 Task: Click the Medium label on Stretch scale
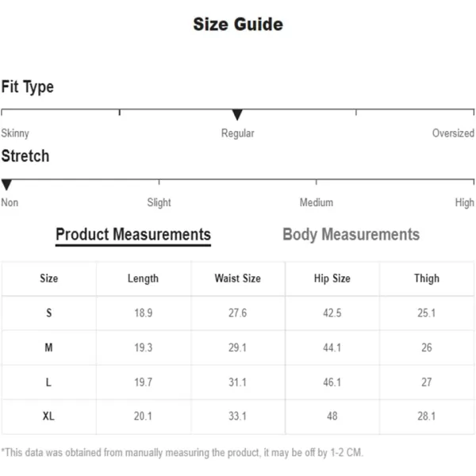point(317,202)
